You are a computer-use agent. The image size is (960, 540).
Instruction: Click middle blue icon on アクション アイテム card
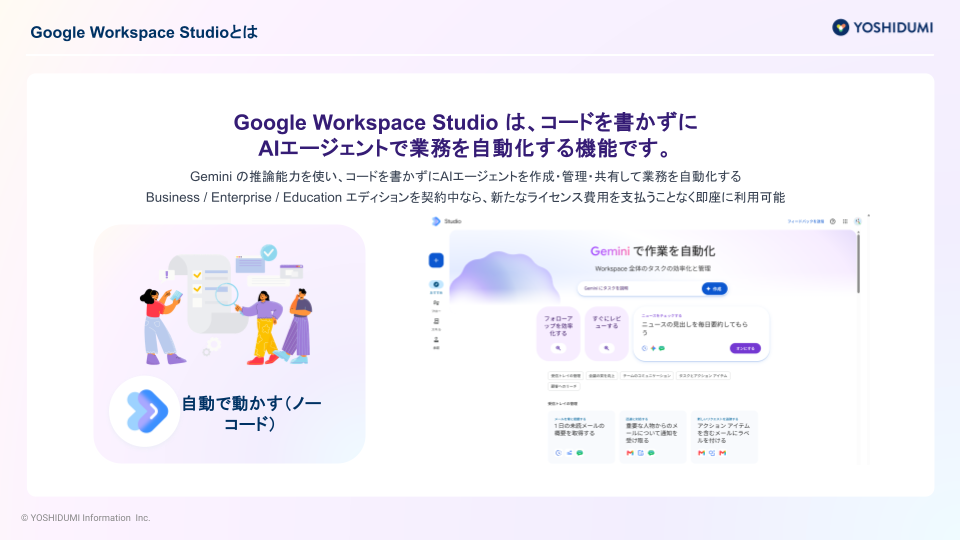[712, 453]
